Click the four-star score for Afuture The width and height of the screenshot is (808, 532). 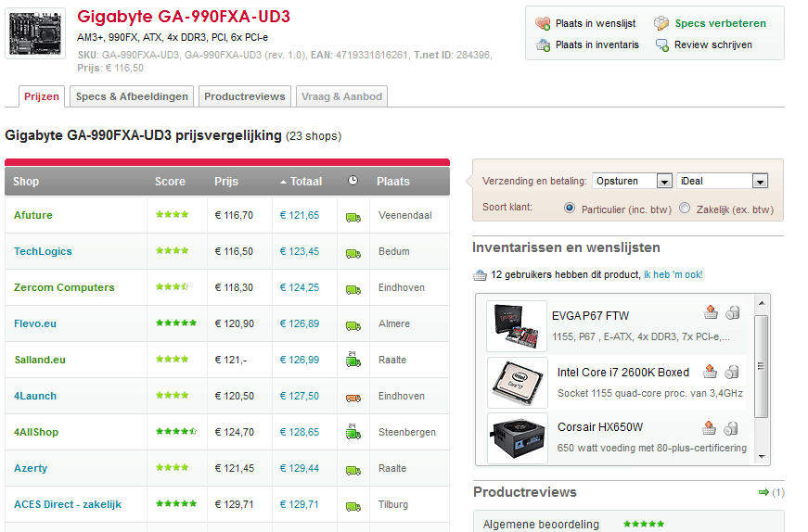coord(173,214)
